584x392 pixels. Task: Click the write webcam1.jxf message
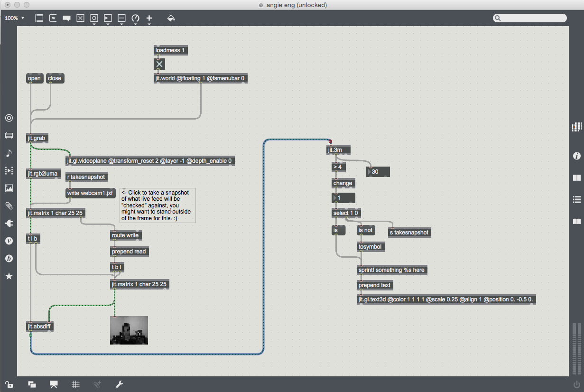point(90,193)
